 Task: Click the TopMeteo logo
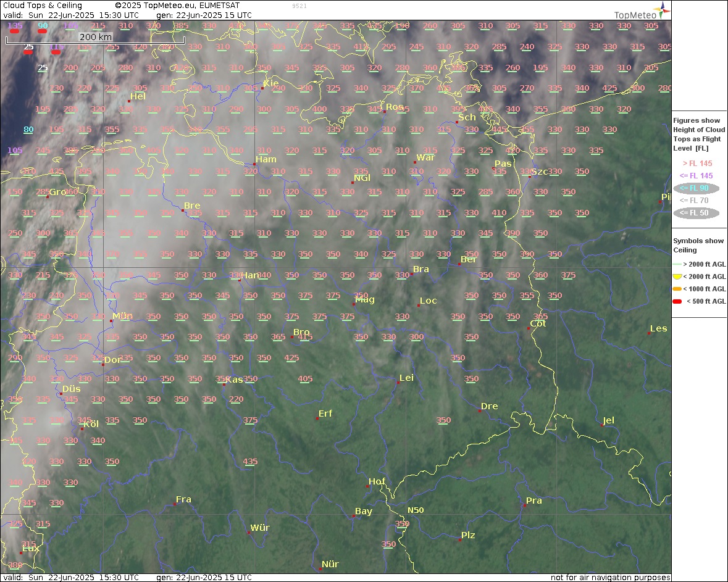coord(642,11)
